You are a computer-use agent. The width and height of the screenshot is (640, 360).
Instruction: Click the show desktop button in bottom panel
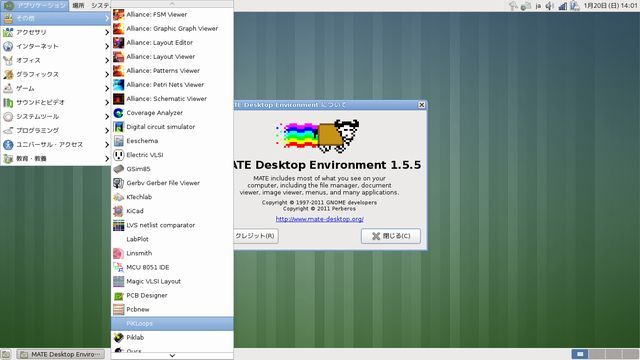[6, 354]
